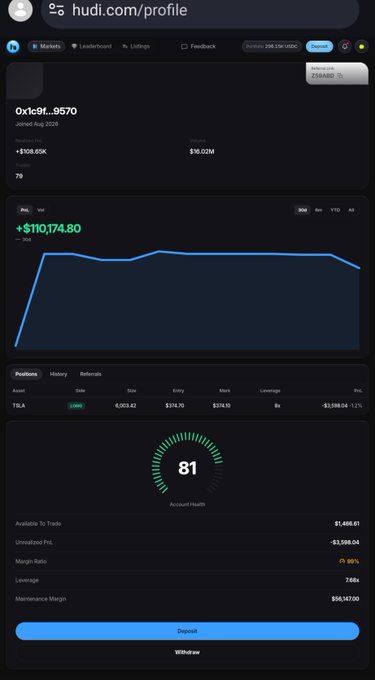Viewport: 375px width, 680px height.
Task: Click the Volume value $16.02M
Action: [202, 152]
